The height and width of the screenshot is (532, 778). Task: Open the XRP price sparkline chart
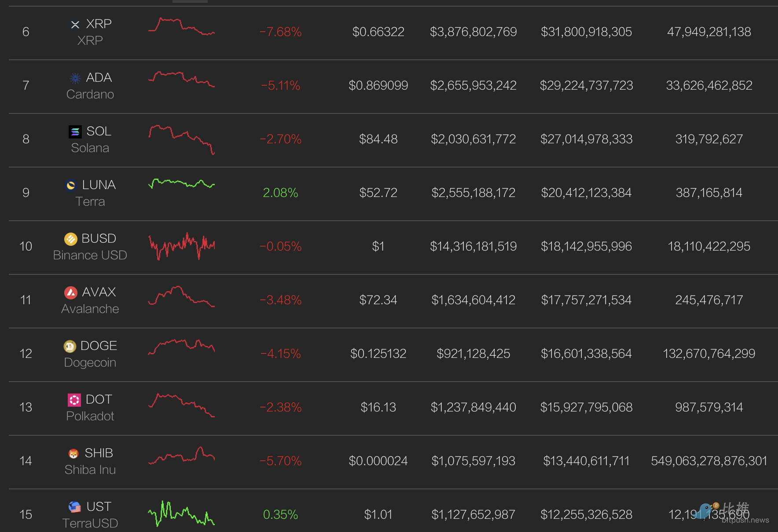click(x=181, y=26)
